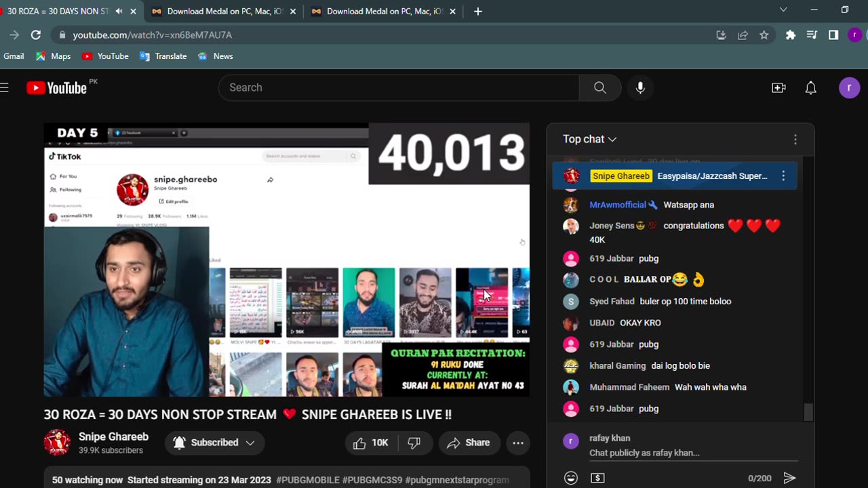The height and width of the screenshot is (488, 868).
Task: Open the YouTube home logo
Action: point(56,87)
